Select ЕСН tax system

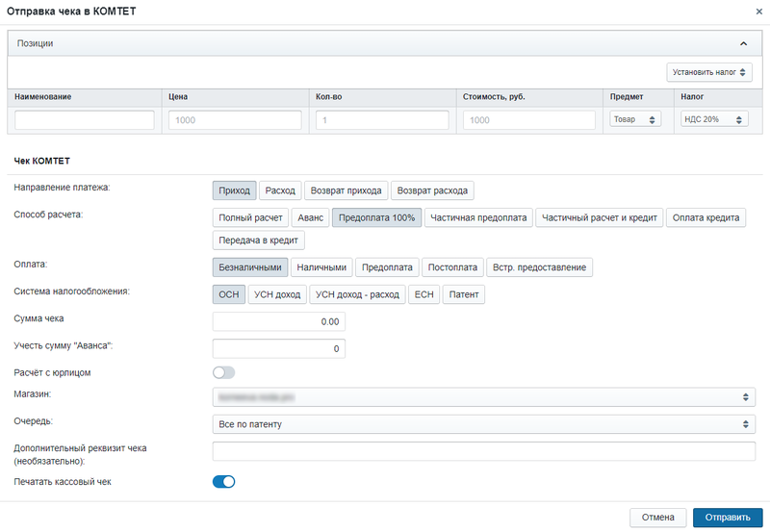click(423, 294)
